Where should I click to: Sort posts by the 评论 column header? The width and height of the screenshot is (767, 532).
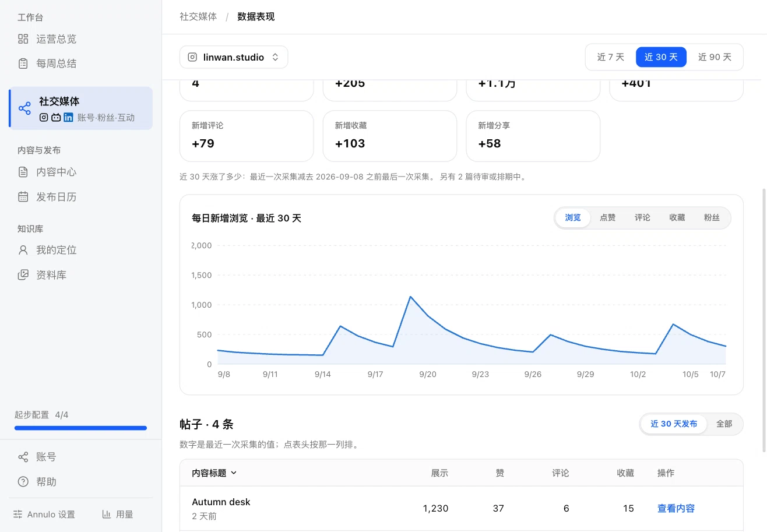point(560,473)
